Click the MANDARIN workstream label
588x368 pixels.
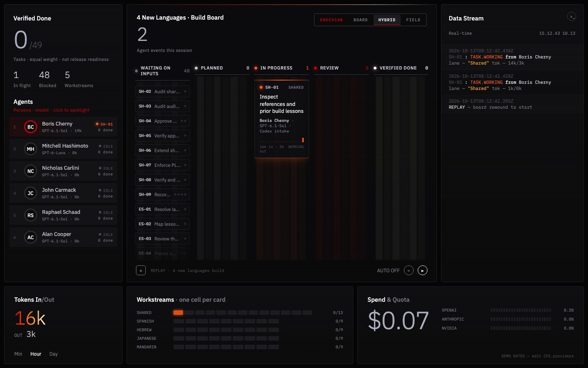point(147,347)
